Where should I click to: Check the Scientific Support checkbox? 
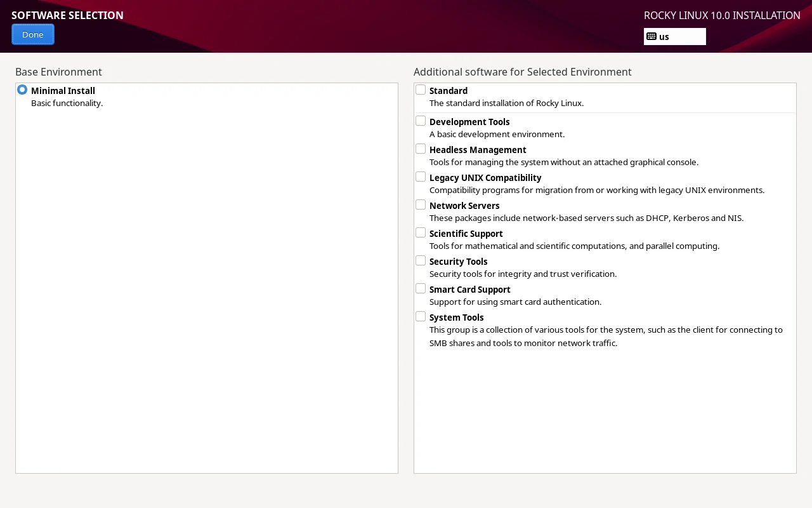(x=421, y=232)
